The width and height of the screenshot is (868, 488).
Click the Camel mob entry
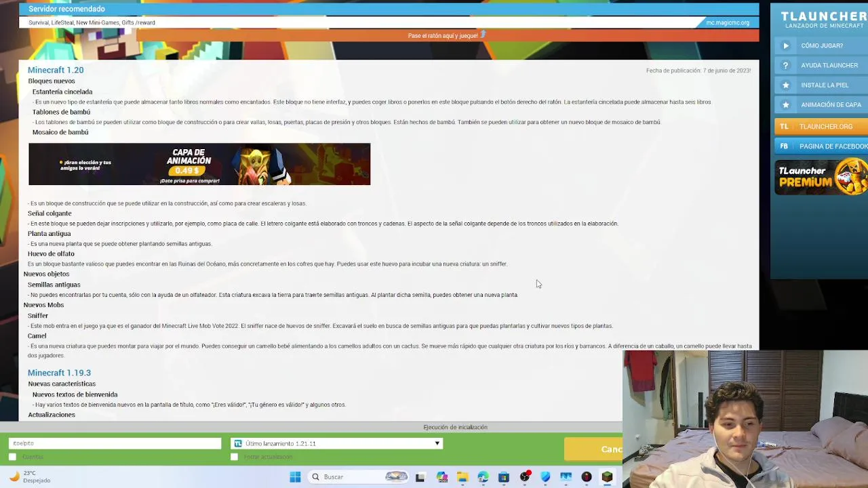pyautogui.click(x=37, y=336)
